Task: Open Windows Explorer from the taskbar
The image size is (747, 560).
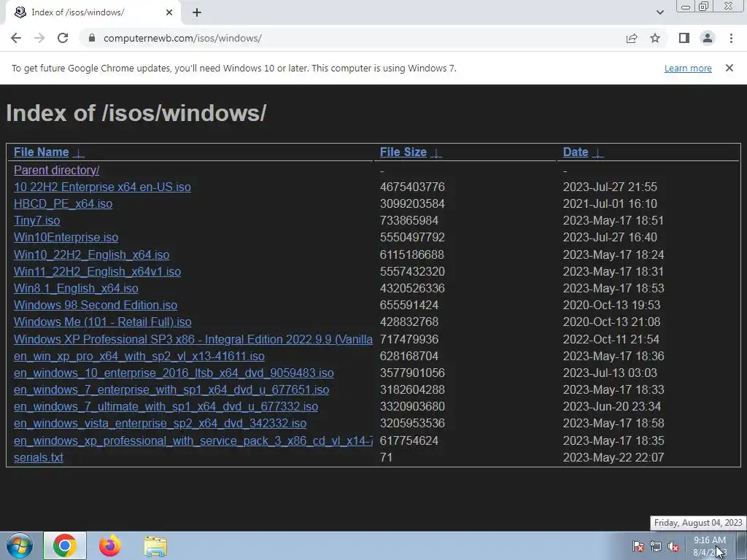Action: [x=155, y=547]
